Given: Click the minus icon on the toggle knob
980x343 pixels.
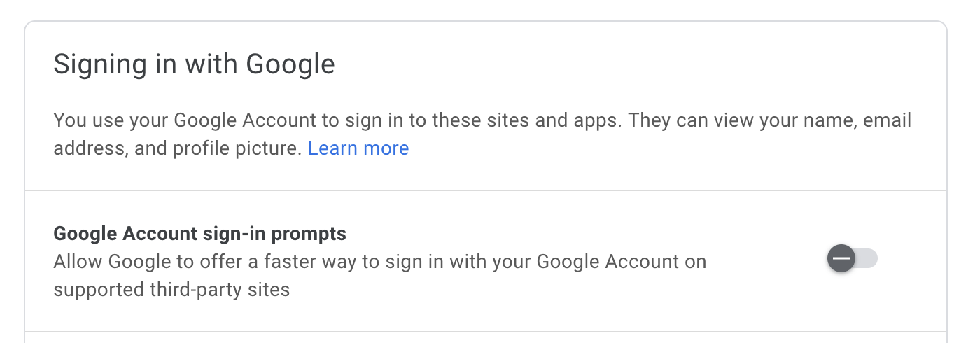Looking at the screenshot, I should pos(841,259).
